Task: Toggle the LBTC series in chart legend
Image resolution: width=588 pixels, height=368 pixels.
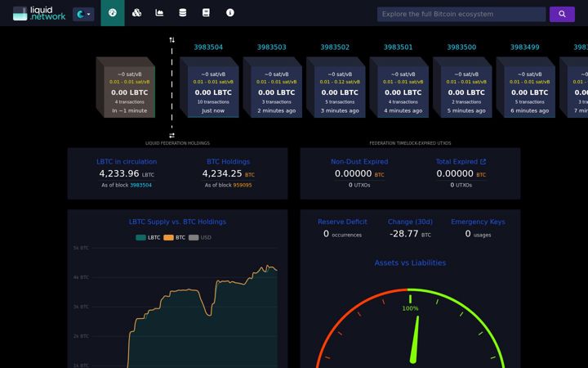Action: coord(148,237)
